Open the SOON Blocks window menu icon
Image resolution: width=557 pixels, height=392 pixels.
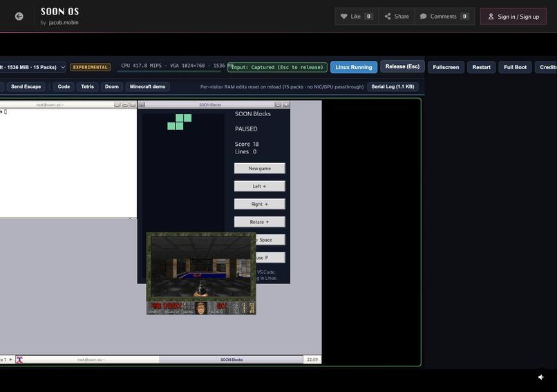142,104
